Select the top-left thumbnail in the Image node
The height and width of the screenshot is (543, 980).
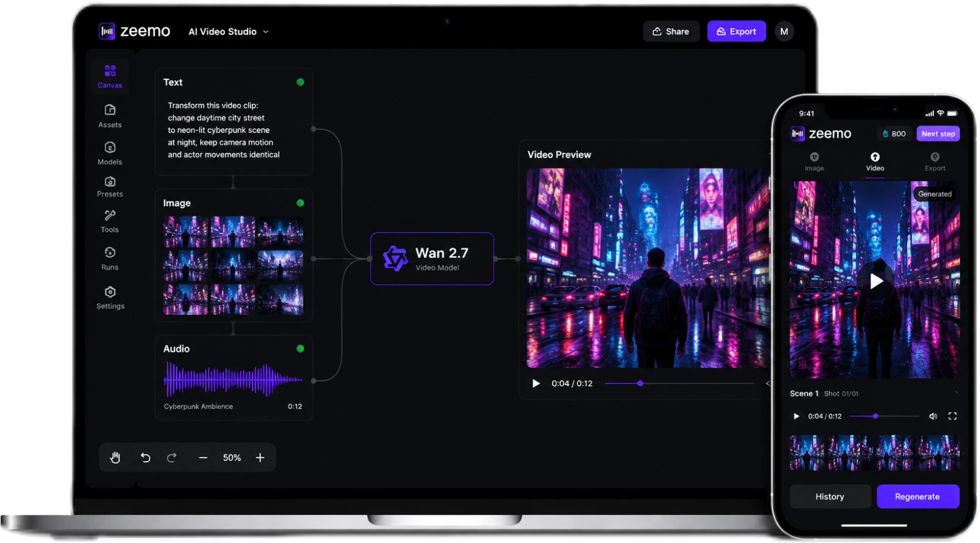coord(185,231)
